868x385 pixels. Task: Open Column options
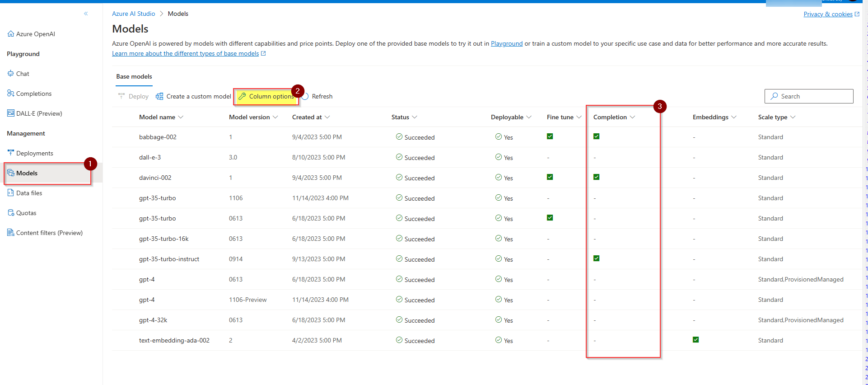(x=266, y=96)
